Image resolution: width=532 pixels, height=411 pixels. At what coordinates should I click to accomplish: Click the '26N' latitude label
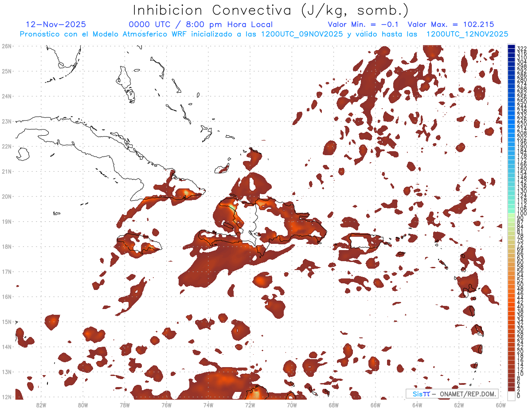click(7, 46)
